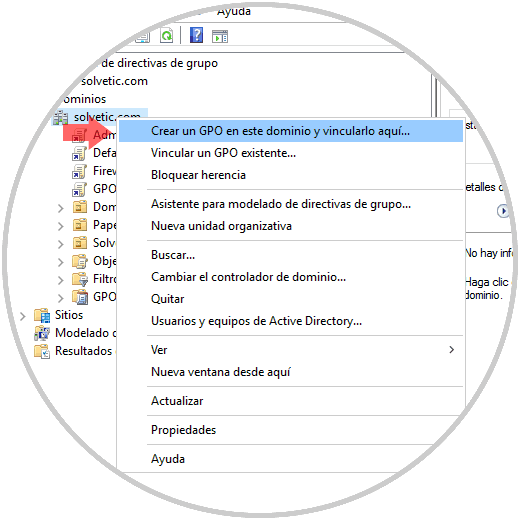Click the Filtros WMI folder icon
This screenshot has width=520, height=520.
(80, 279)
